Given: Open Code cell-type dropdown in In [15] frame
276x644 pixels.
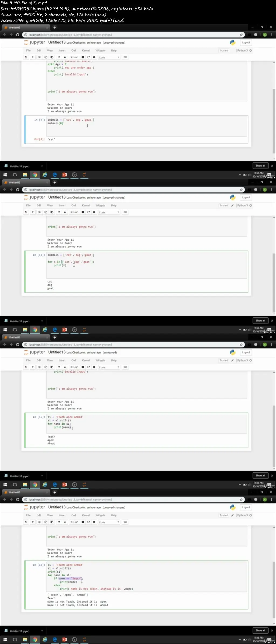Looking at the screenshot, I should 109,367.
